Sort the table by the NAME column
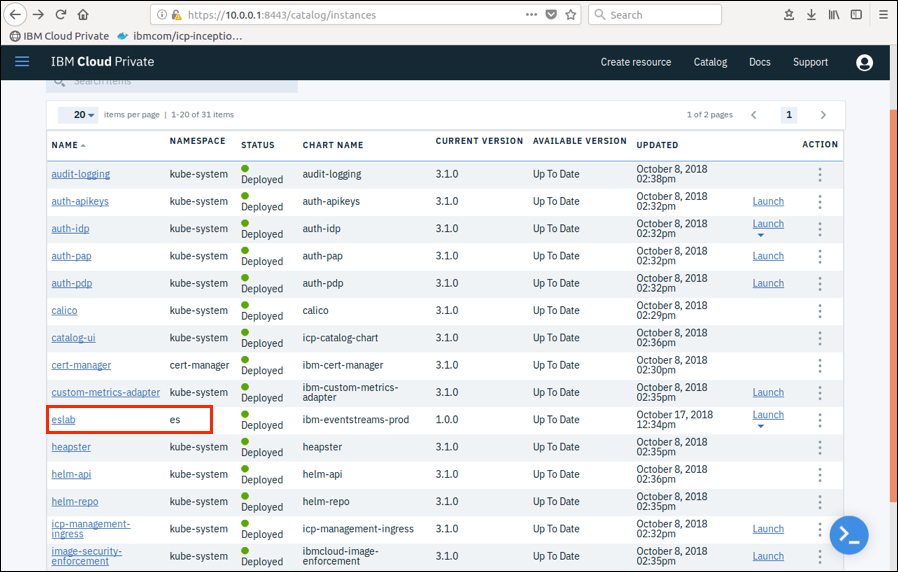This screenshot has width=898, height=572. point(68,145)
